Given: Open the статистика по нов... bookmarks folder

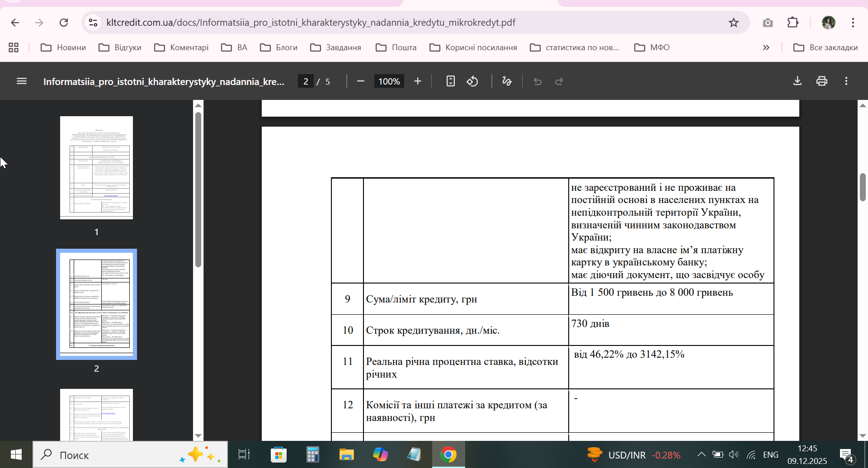Looking at the screenshot, I should coord(574,47).
